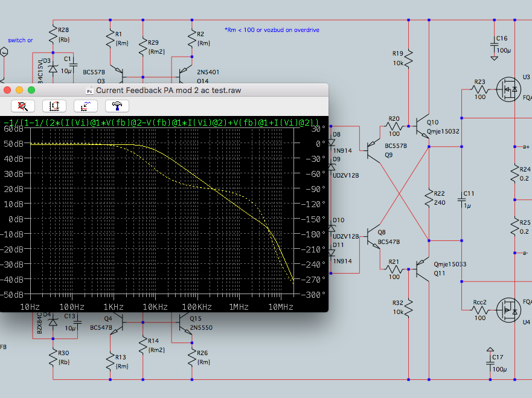Select the Q9 BC557B transistor symbol
Screen dimensions: 532x398
click(x=373, y=150)
